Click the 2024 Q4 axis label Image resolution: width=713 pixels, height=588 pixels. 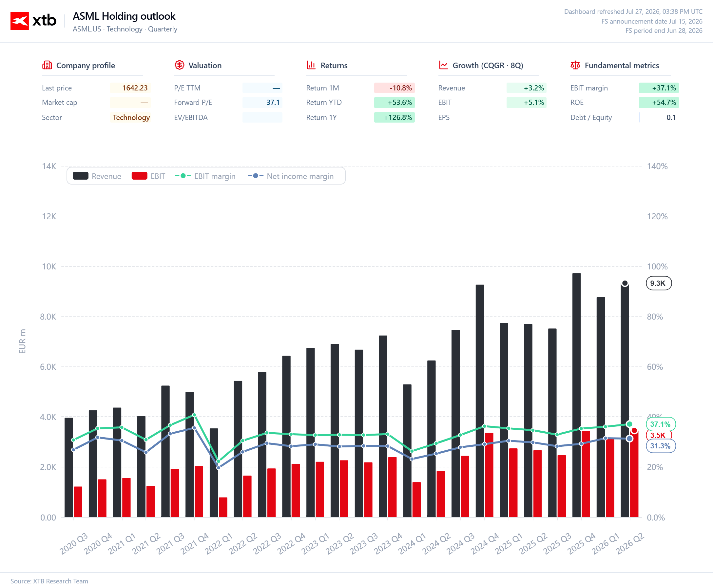click(485, 543)
